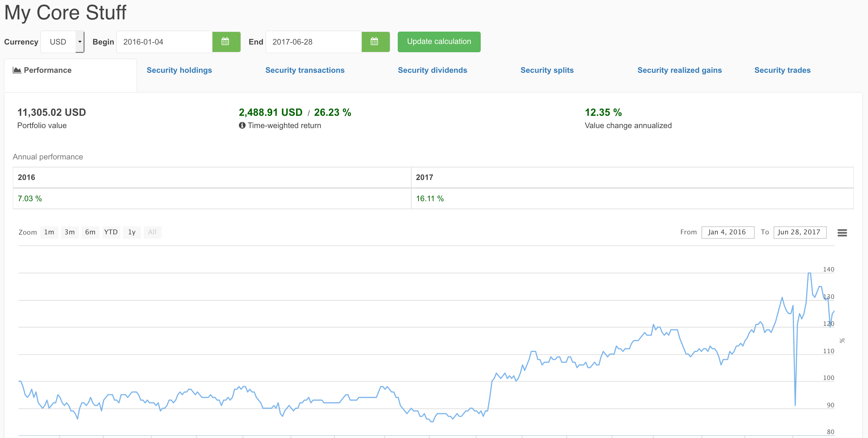Open the Security splits tab

(x=547, y=70)
